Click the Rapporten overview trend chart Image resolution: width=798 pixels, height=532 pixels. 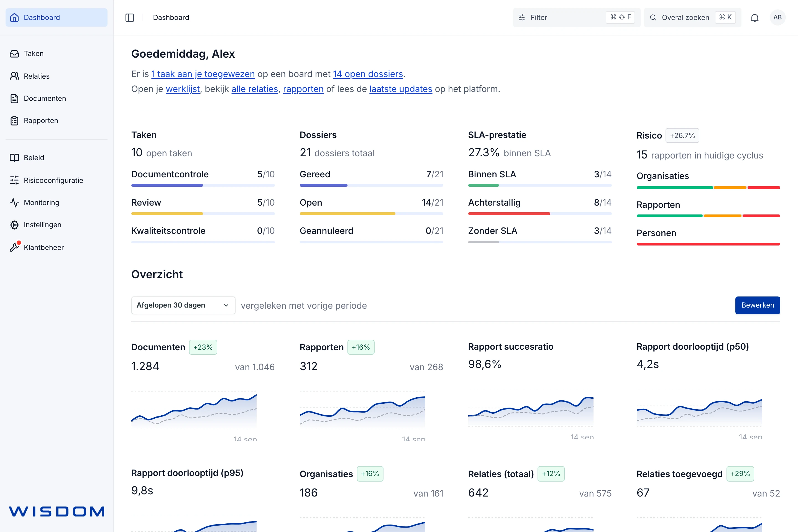(x=362, y=410)
